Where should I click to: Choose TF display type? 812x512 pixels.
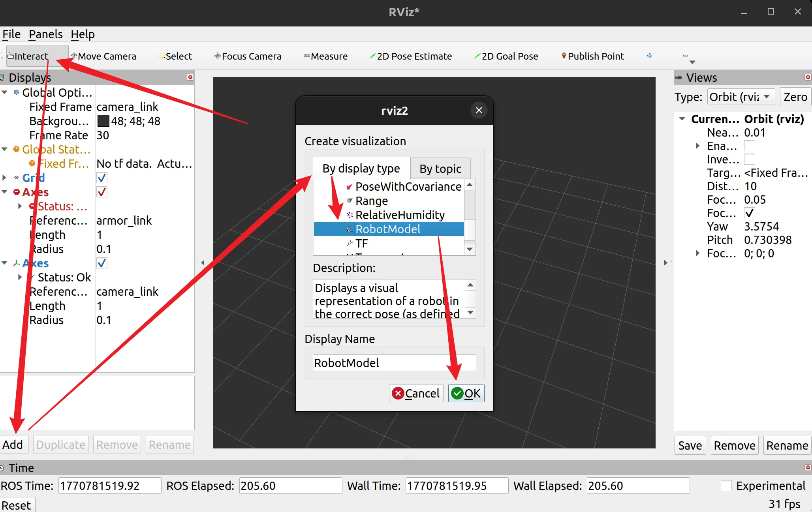[x=361, y=243]
